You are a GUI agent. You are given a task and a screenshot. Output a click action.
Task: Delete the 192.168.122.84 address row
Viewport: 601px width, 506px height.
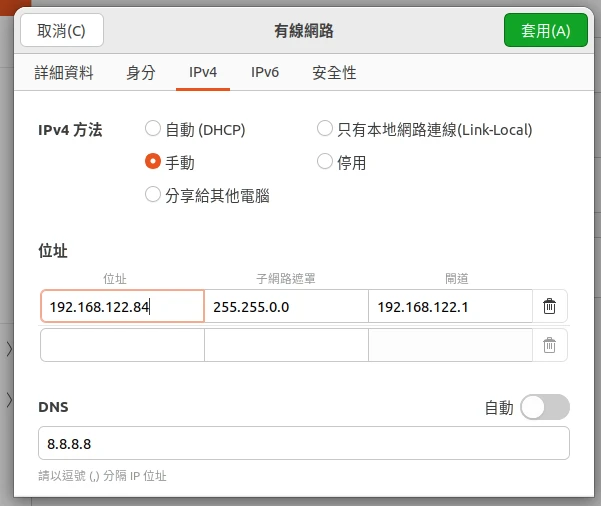[x=549, y=307]
